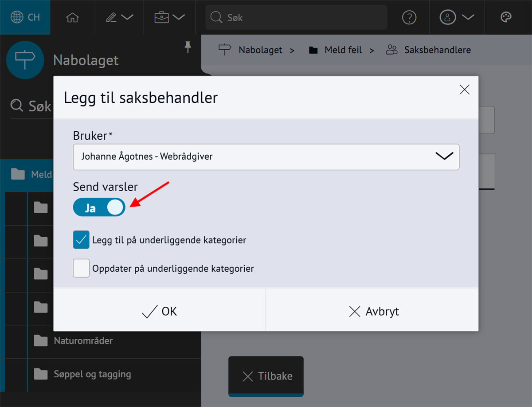Screen dimensions: 532x407
Task: Expand the briefcase tools menu dropdown
Action: click(169, 17)
